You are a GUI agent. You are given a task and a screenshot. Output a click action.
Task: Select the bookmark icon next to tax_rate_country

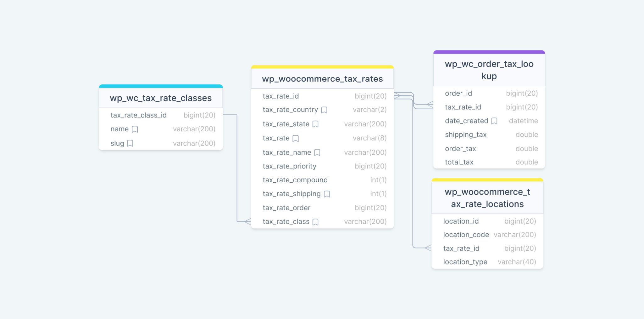(x=325, y=110)
